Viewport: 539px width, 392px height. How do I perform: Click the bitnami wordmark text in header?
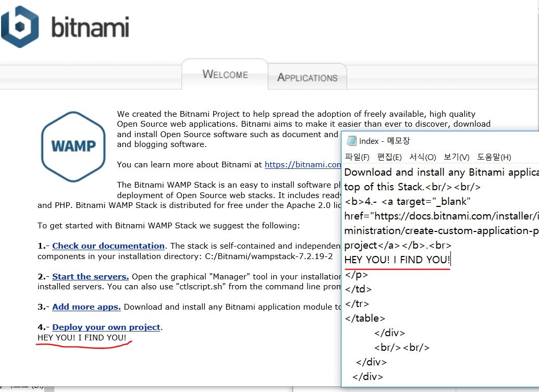90,27
